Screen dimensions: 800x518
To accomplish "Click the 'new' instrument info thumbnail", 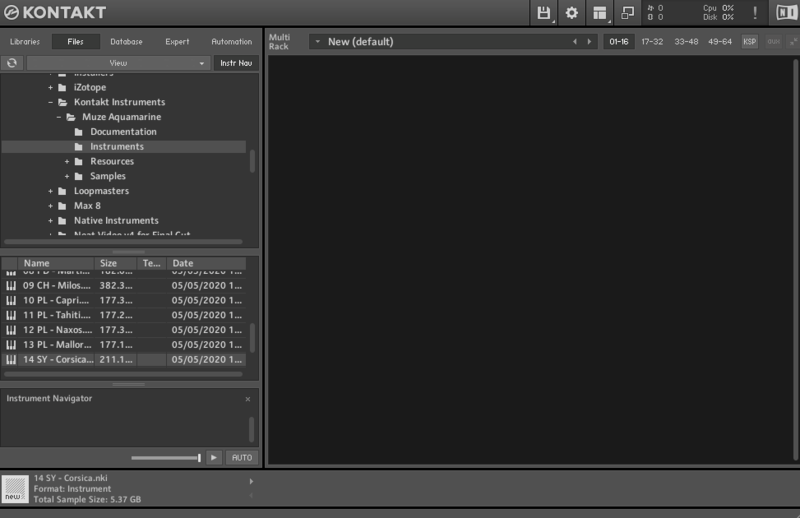I will [x=15, y=489].
